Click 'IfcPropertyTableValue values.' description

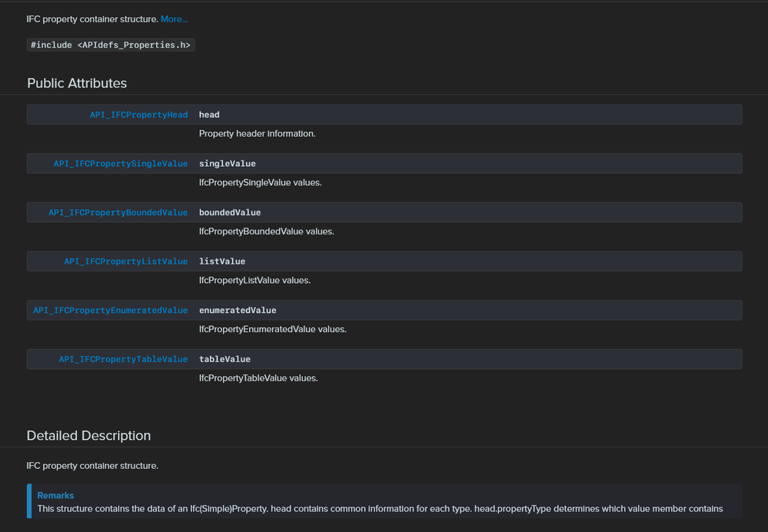point(258,378)
